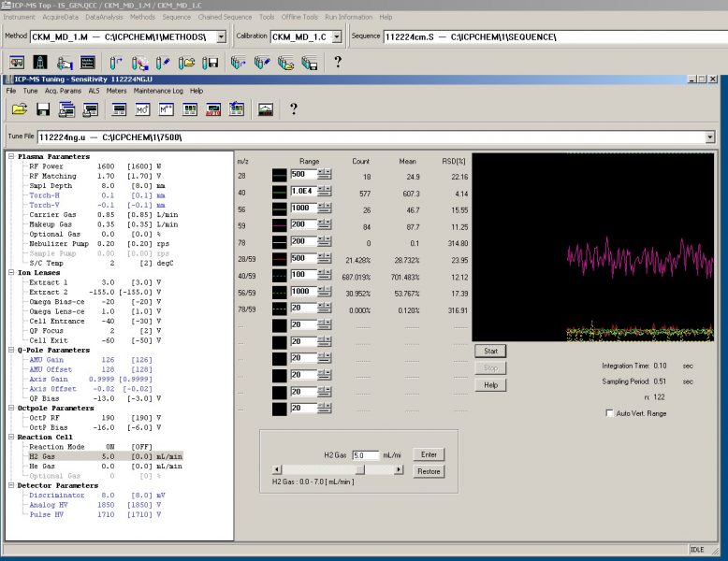This screenshot has height=561, width=728.
Task: Click the print-all-windows icon in Tuning toolbar
Action: pyautogui.click(x=66, y=109)
